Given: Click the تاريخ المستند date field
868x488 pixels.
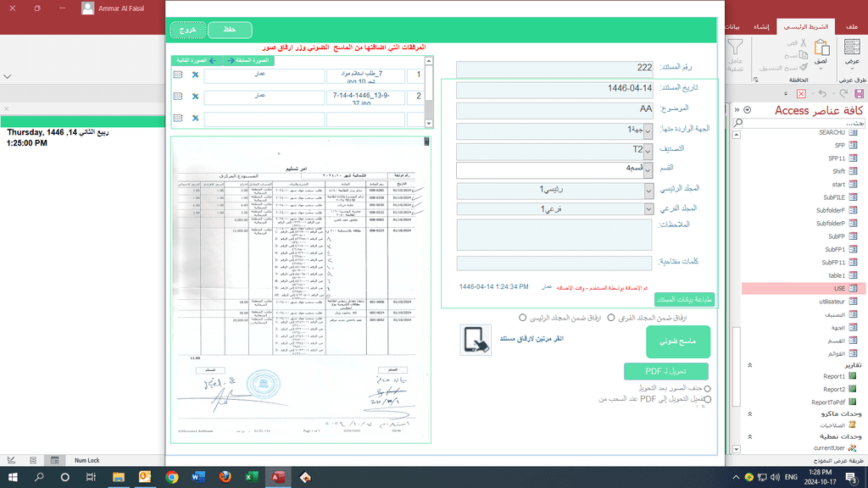Looking at the screenshot, I should pos(554,89).
